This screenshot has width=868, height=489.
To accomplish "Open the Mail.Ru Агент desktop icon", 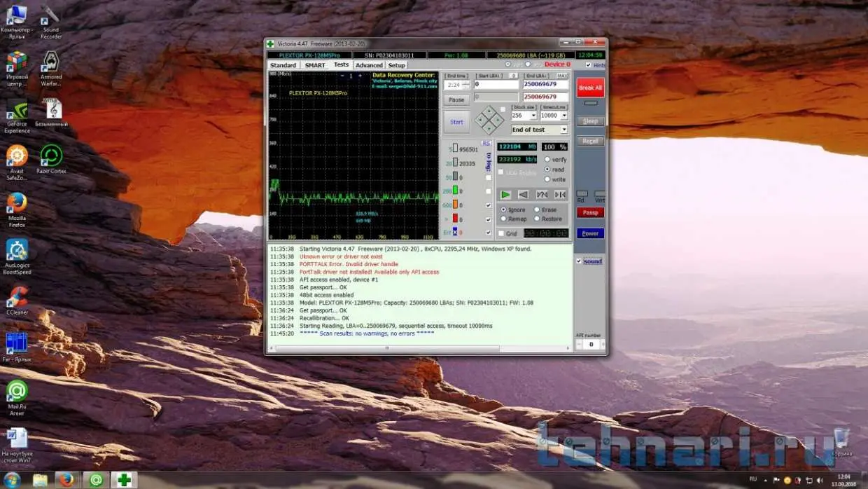I will pos(17,397).
